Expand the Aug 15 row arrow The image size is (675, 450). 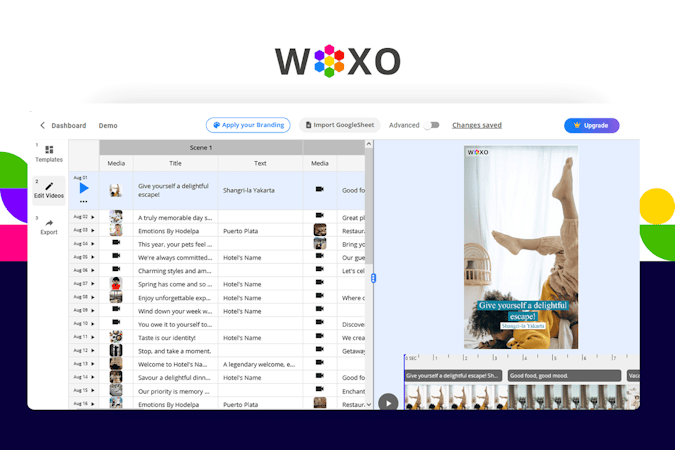pos(93,391)
